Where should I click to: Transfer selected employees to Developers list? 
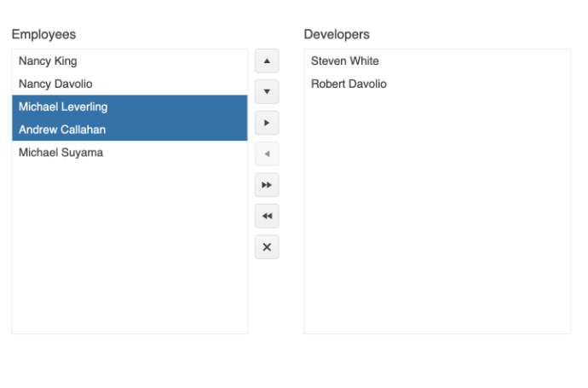[267, 123]
